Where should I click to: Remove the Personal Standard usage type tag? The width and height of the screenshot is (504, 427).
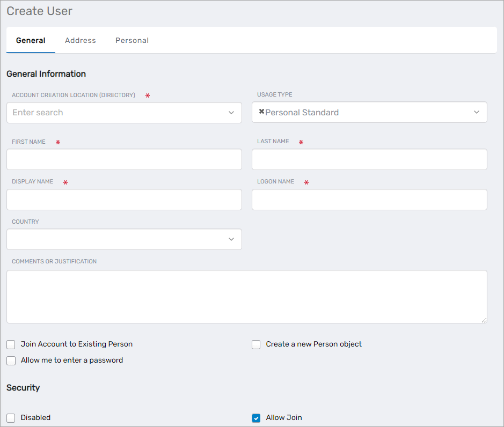coord(261,112)
